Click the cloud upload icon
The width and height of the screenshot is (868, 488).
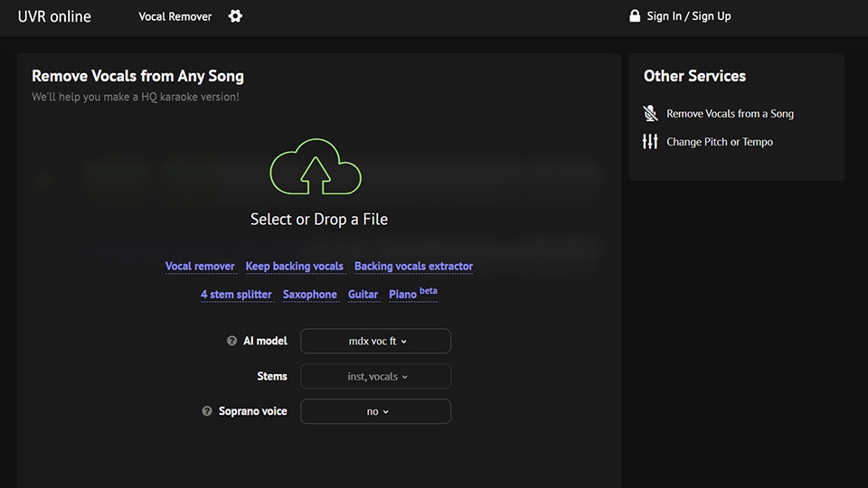tap(316, 167)
